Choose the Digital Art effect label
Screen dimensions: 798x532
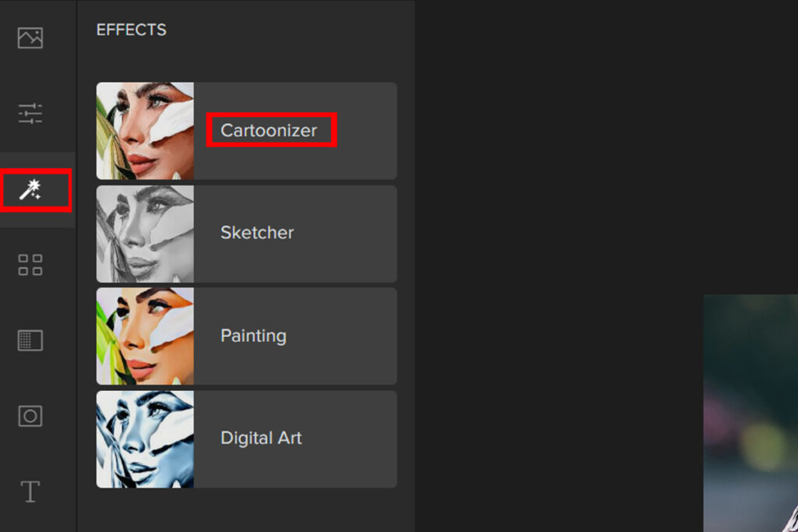(x=261, y=438)
